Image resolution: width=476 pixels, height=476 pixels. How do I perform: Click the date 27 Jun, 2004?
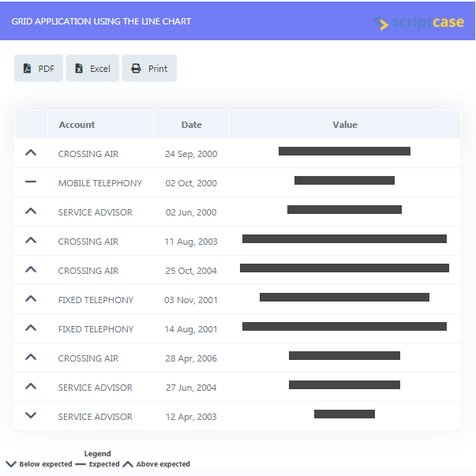[191, 388]
